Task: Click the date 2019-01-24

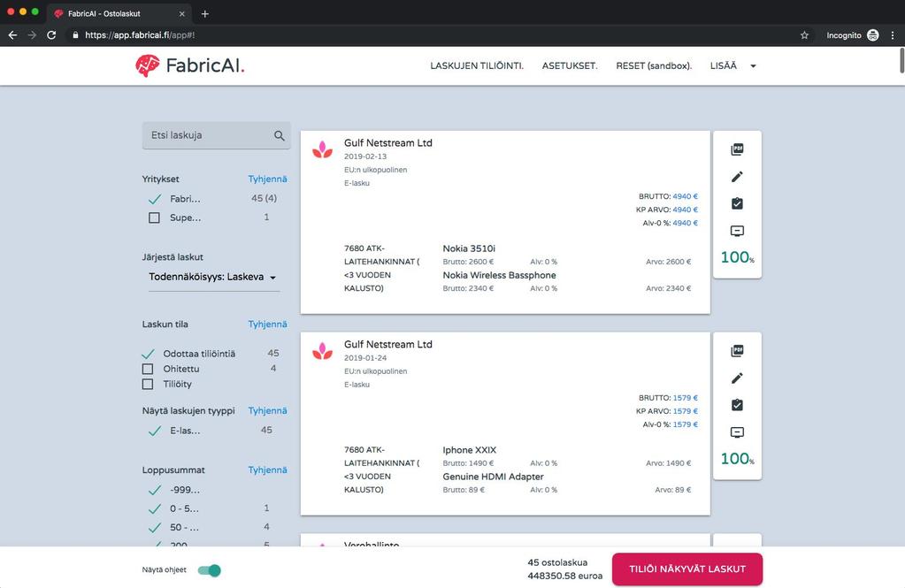Action: 365,358
